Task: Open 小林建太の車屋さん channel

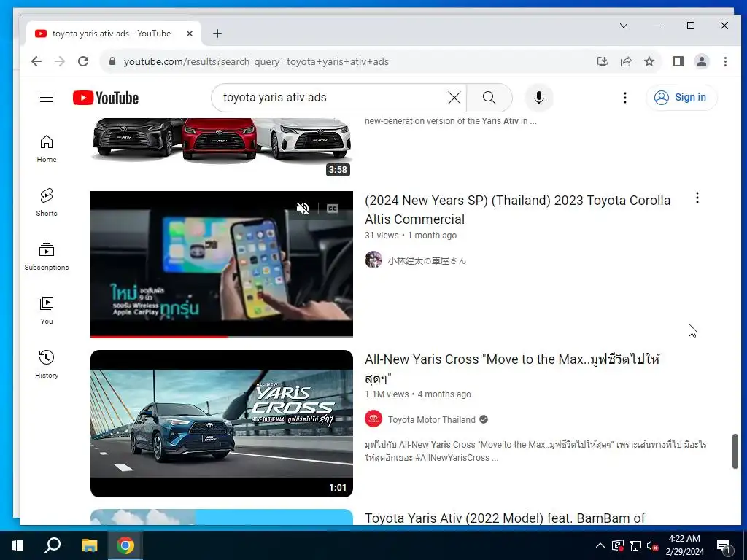Action: (x=427, y=260)
